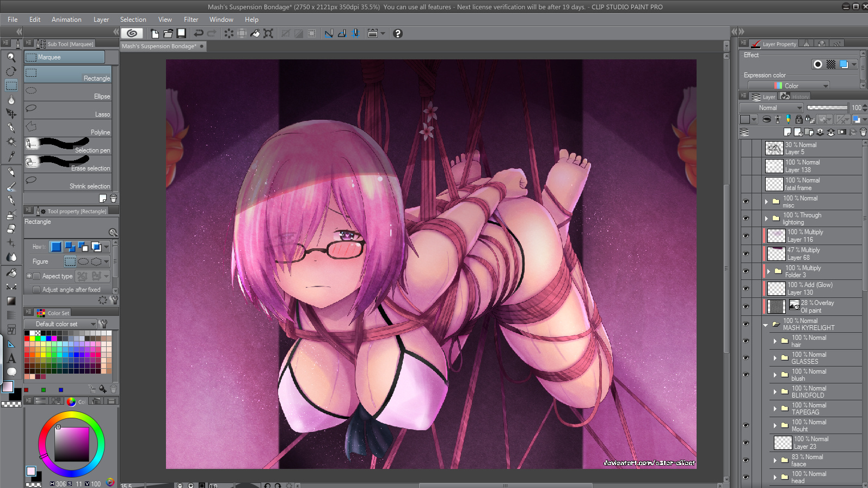Hide the Oil paint layer
The width and height of the screenshot is (868, 488).
coord(746,306)
